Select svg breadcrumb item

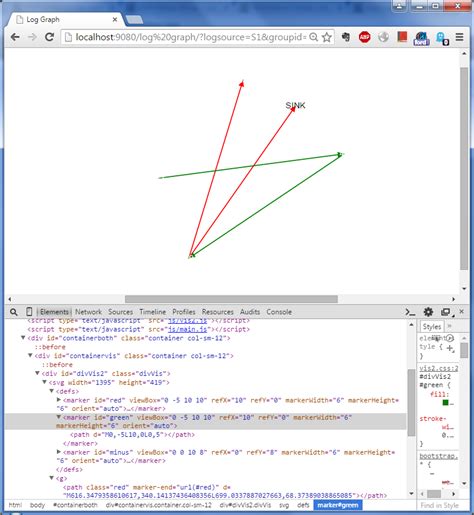[284, 505]
